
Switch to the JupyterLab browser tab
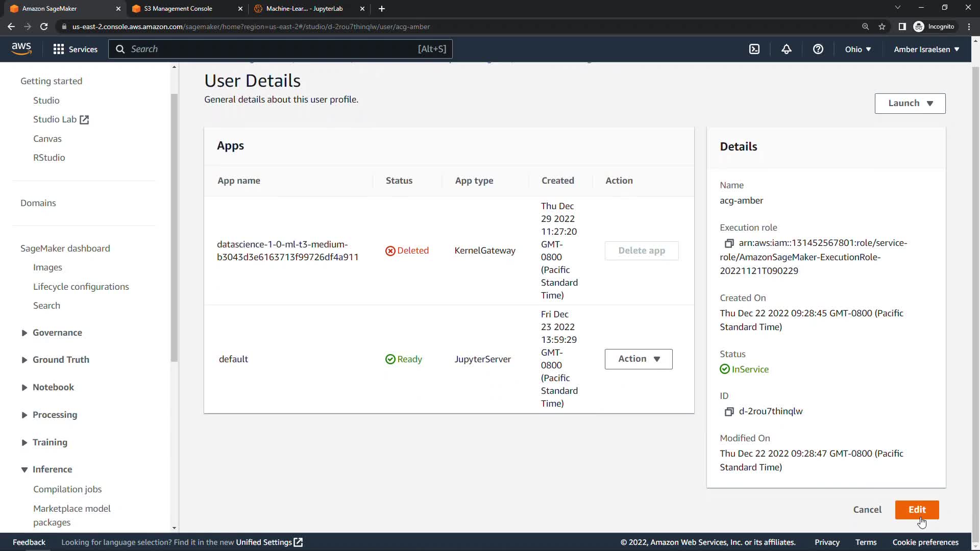click(x=304, y=9)
